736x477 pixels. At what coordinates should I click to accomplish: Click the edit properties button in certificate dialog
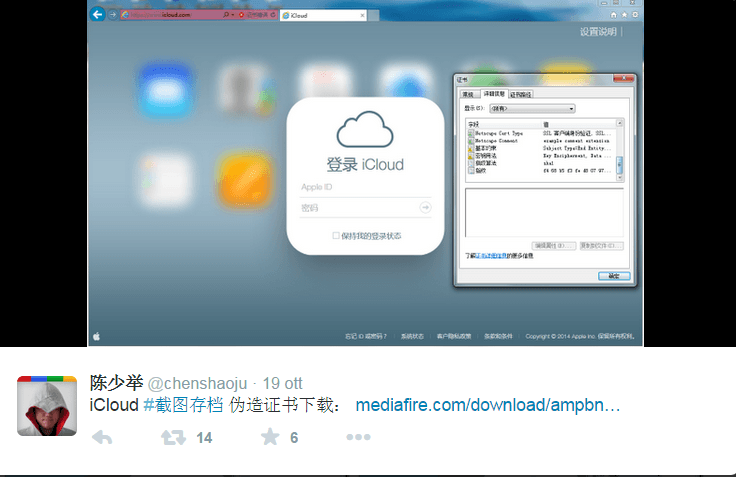[x=554, y=246]
